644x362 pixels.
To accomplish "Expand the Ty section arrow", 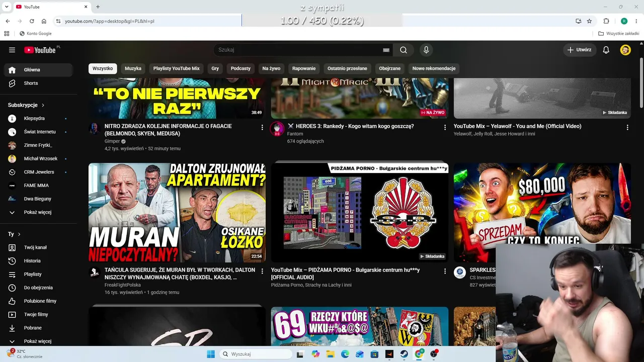I will (19, 234).
